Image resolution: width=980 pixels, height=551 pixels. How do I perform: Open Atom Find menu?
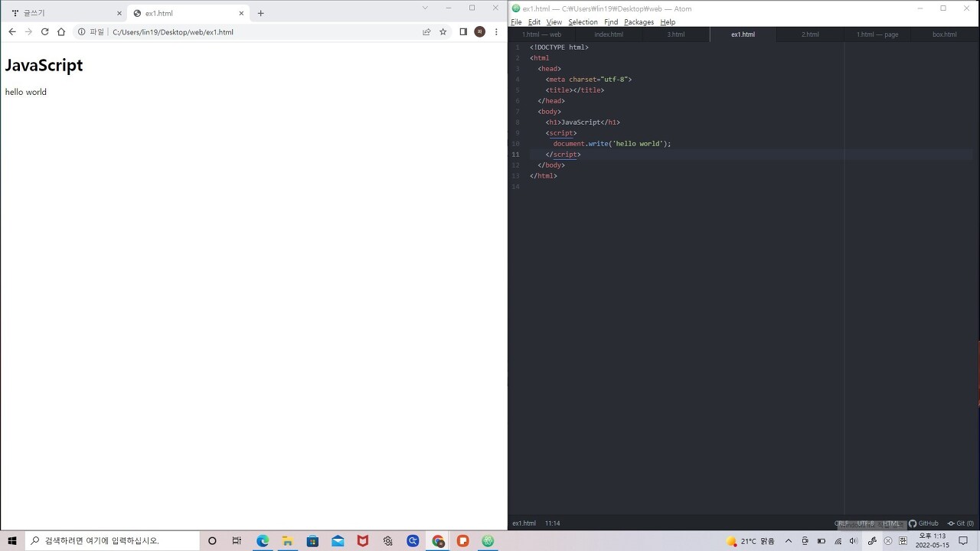611,22
